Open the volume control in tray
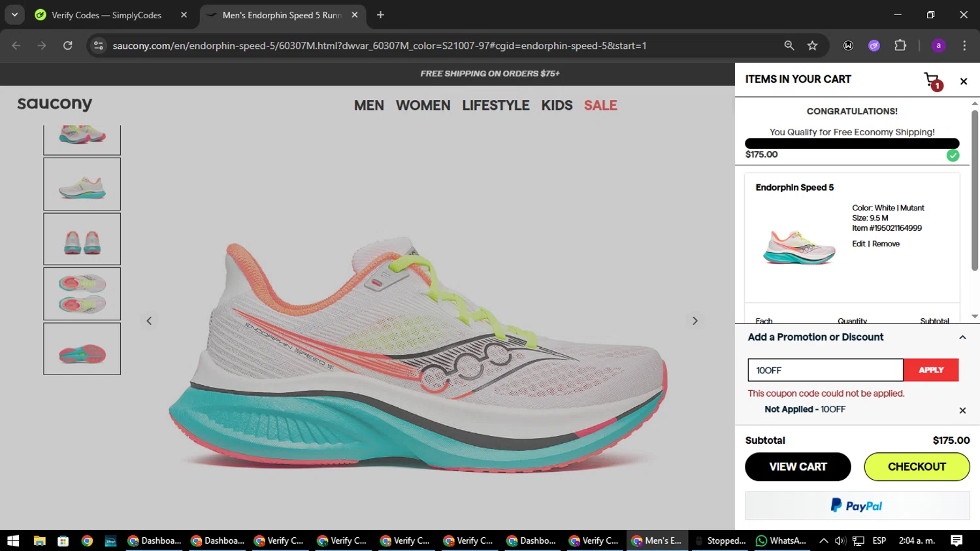980x551 pixels. pyautogui.click(x=840, y=541)
